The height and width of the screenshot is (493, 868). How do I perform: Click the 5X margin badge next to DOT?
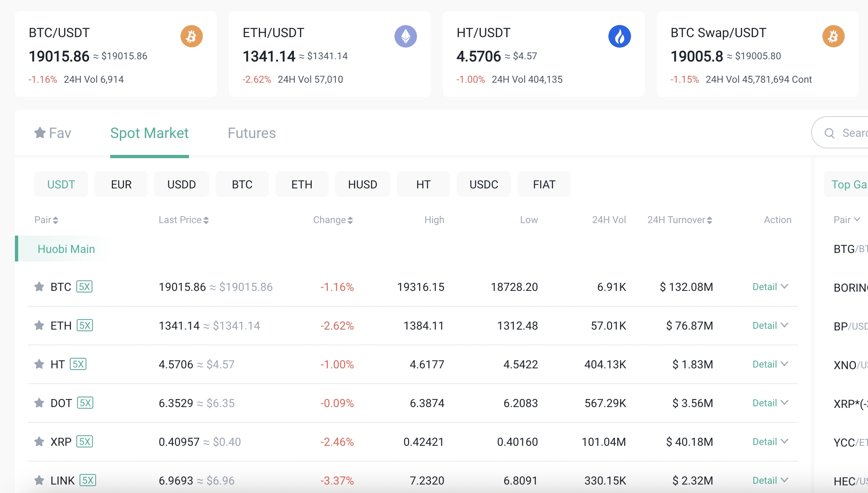point(85,403)
